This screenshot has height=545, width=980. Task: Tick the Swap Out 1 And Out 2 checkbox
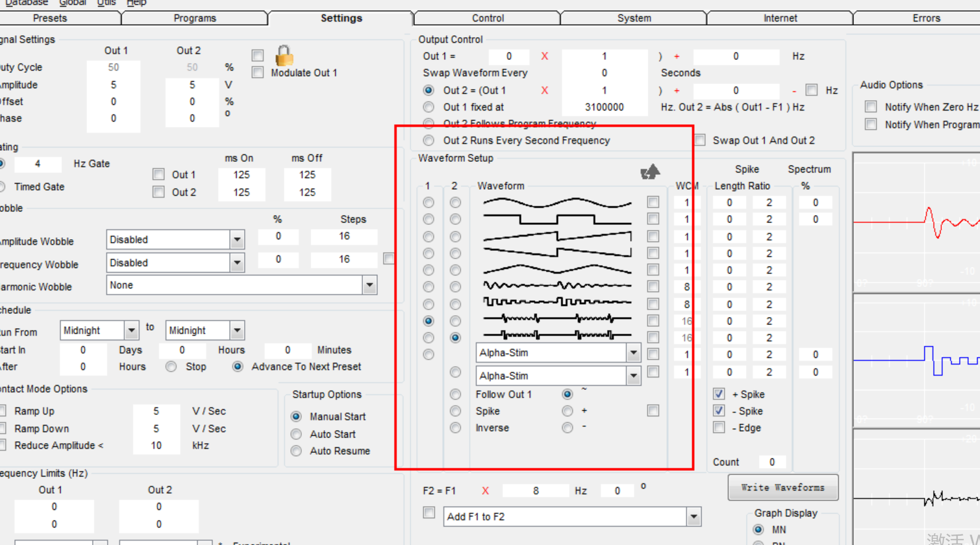(700, 140)
